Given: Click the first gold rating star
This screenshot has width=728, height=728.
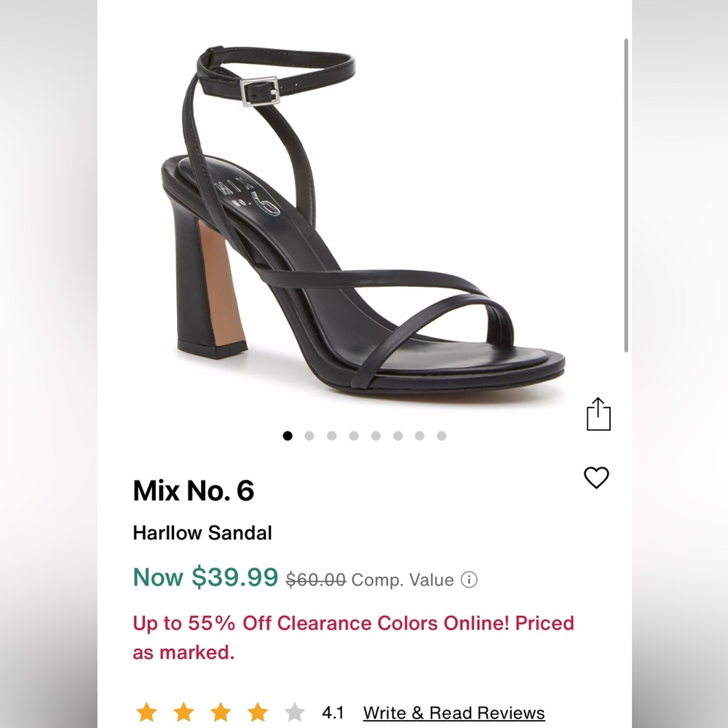Looking at the screenshot, I should click(x=146, y=713).
